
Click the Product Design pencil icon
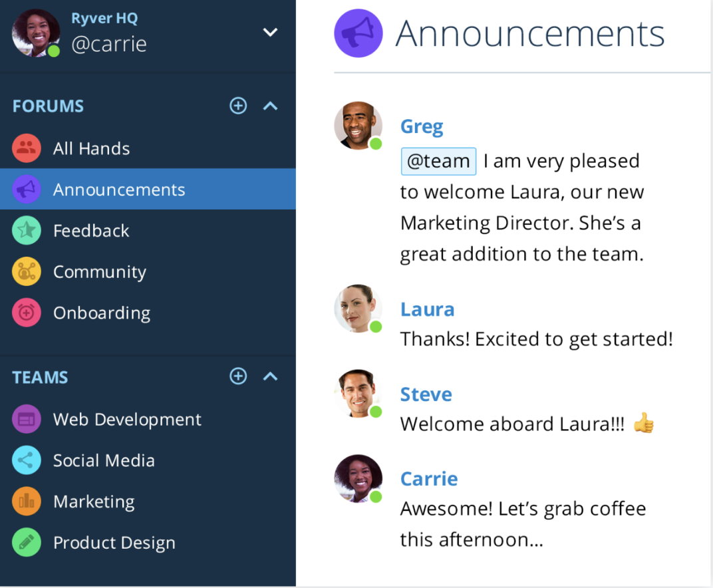(x=27, y=543)
